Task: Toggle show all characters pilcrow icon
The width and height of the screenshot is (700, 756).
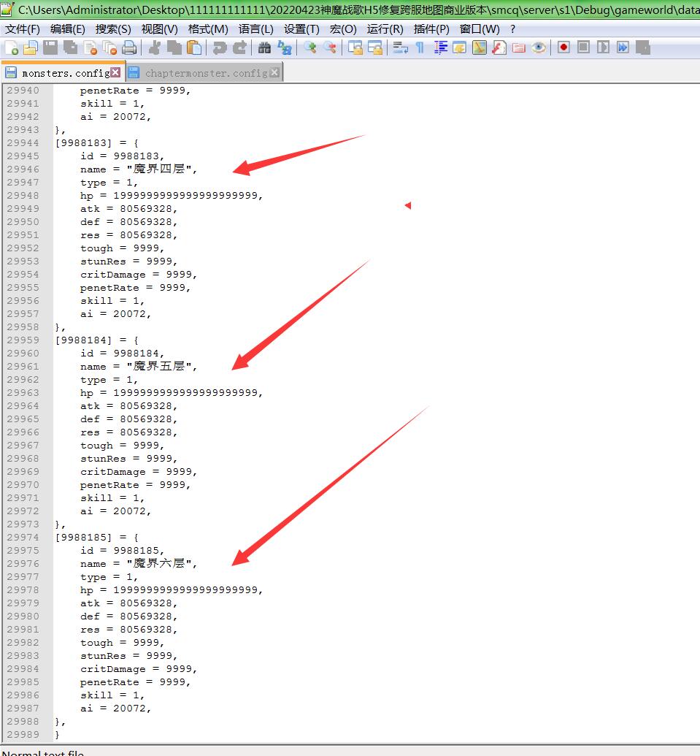Action: pos(420,47)
